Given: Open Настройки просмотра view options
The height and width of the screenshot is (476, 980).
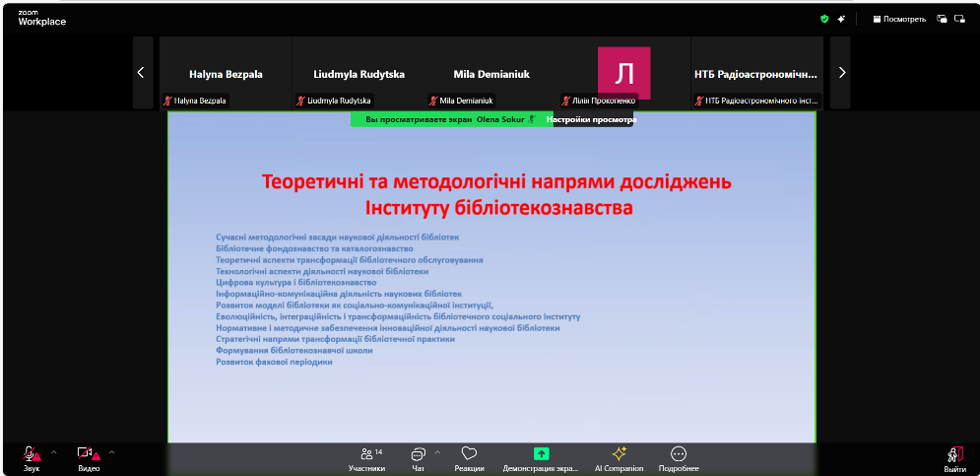Looking at the screenshot, I should coord(591,119).
